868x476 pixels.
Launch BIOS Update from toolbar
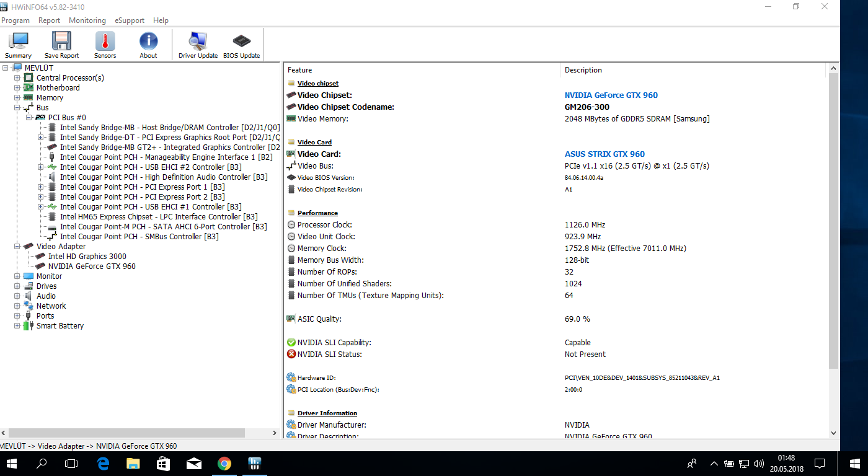(x=241, y=45)
